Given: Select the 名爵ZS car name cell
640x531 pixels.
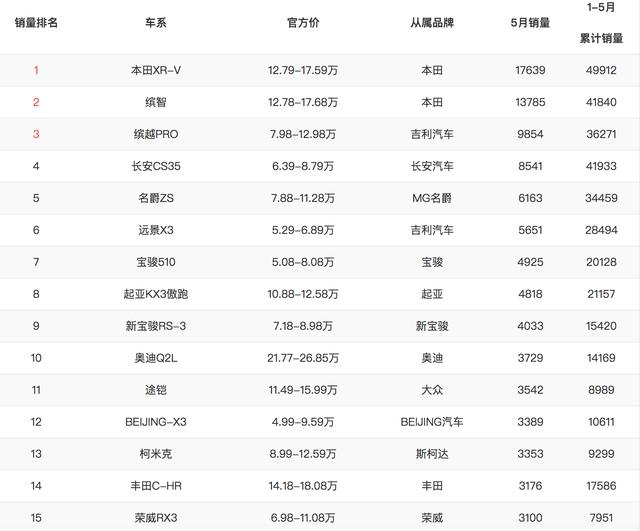Looking at the screenshot, I should coord(156,198).
